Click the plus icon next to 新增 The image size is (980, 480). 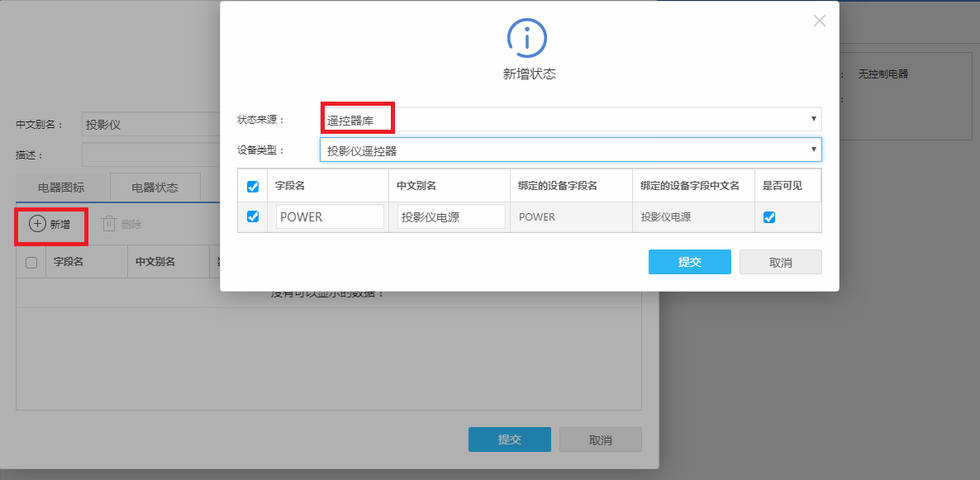tap(37, 224)
